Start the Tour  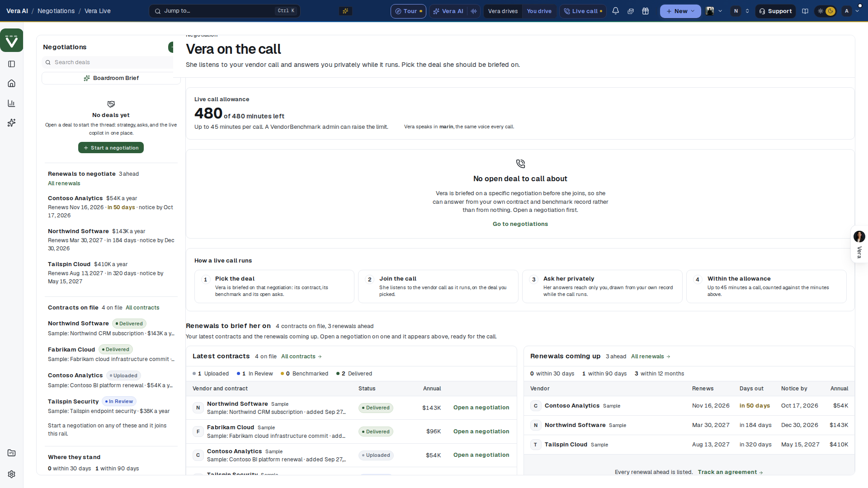(408, 11)
